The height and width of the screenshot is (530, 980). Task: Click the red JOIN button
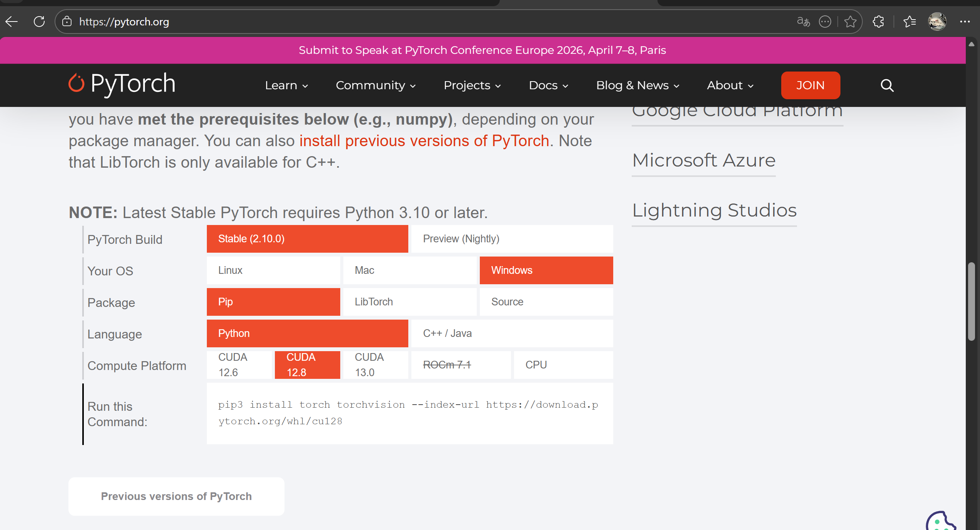tap(810, 85)
